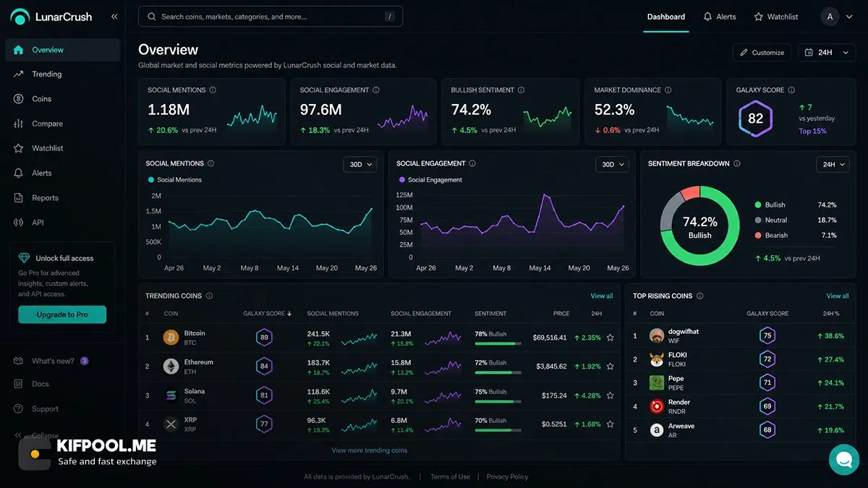Click the Customize pencil button
Image resolution: width=868 pixels, height=488 pixels.
[762, 53]
